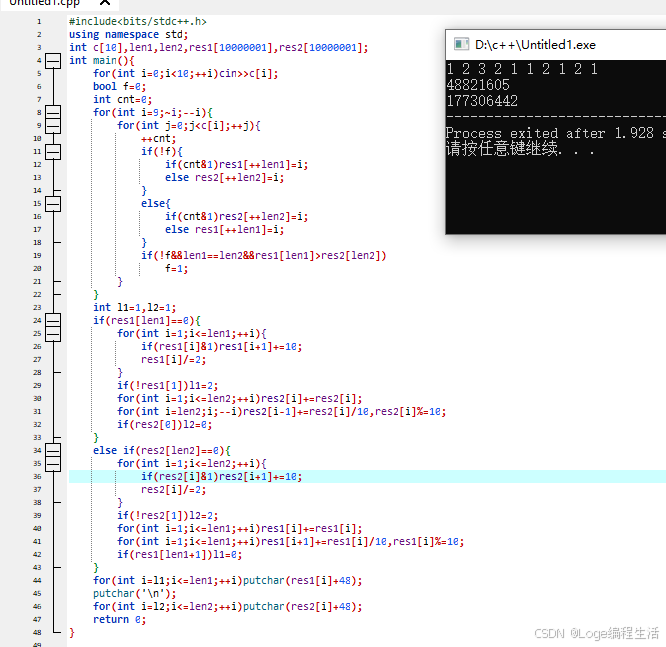Click the 'res2[i]/=2;' statement
Image resolution: width=666 pixels, height=647 pixels.
(x=174, y=489)
